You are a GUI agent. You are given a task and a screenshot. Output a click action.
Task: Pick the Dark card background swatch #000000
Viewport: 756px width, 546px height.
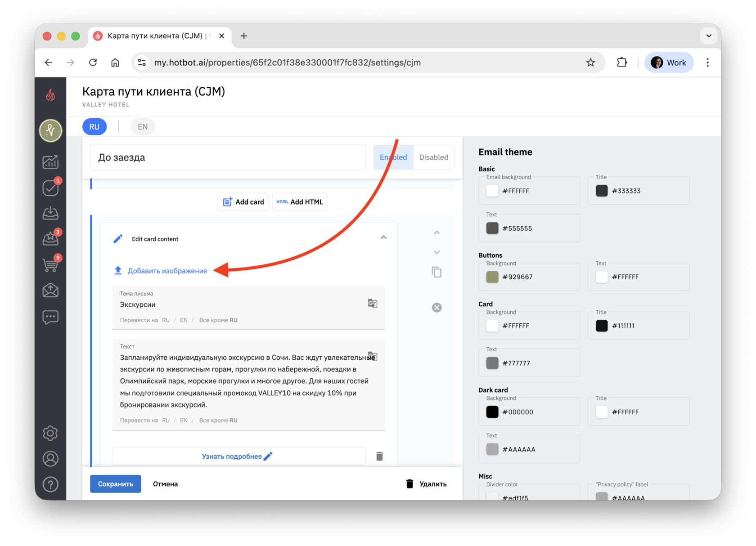coord(492,412)
